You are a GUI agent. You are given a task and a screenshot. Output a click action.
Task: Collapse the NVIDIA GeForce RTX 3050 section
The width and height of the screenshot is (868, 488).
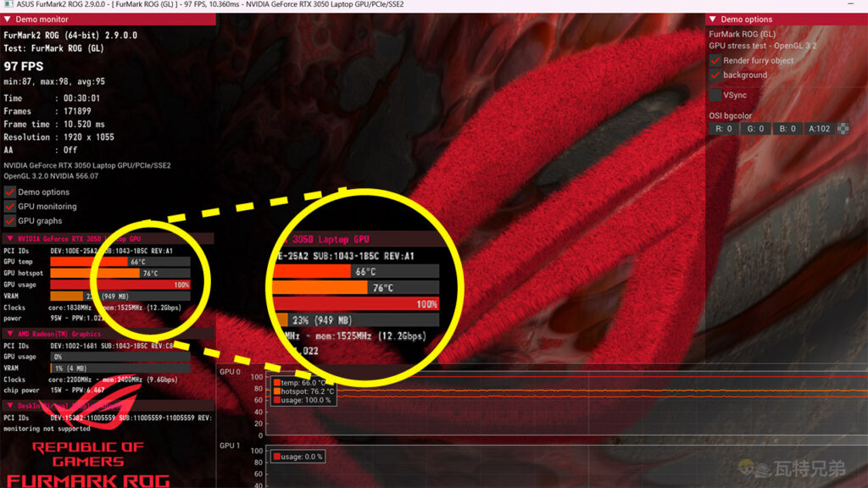tap(9, 238)
